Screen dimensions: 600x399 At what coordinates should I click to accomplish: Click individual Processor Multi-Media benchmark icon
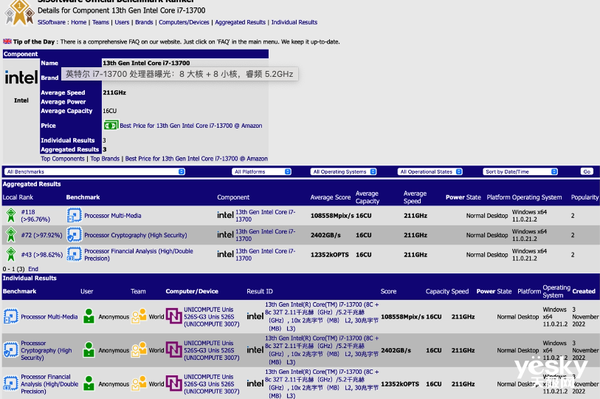tap(11, 317)
